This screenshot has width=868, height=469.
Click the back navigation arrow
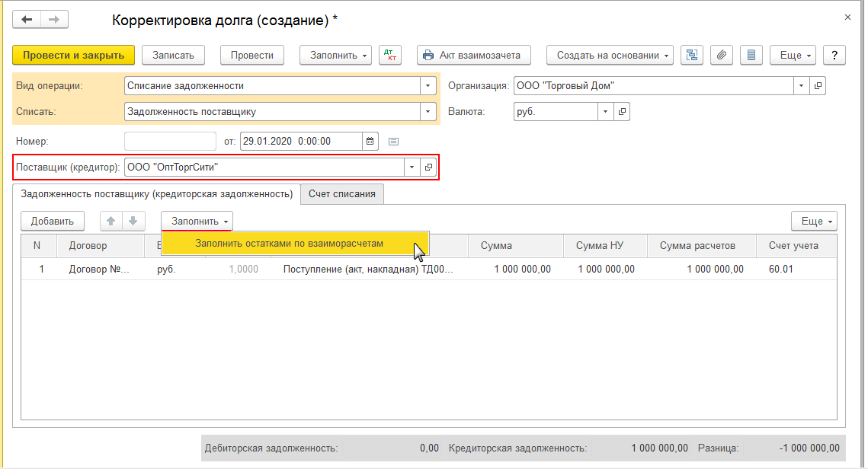click(27, 20)
